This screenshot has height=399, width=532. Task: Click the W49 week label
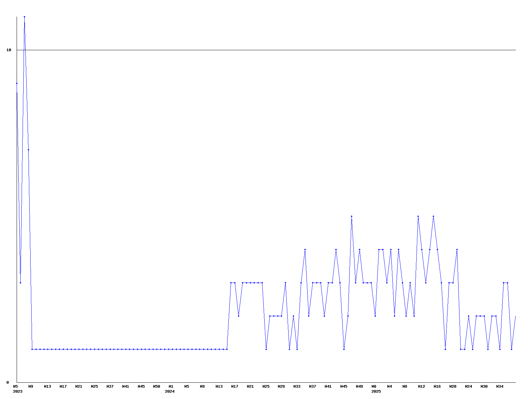coord(359,386)
